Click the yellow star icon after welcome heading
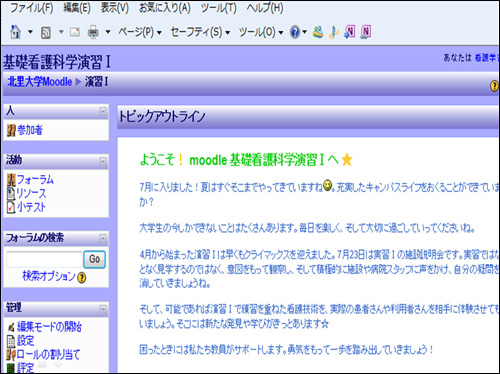The width and height of the screenshot is (500, 374). pyautogui.click(x=347, y=160)
